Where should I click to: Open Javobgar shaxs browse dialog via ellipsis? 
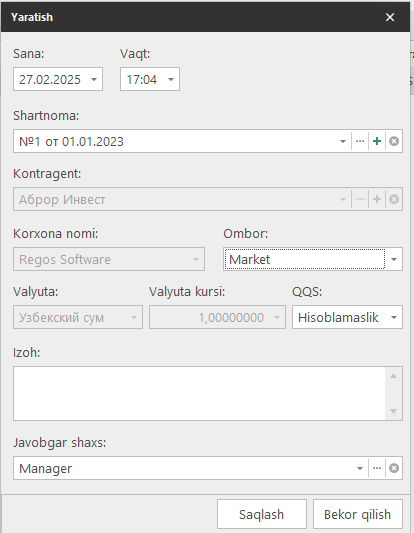click(377, 468)
